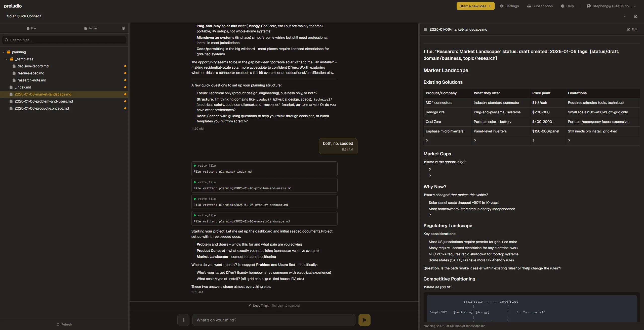Click the document icon beside the market-landscape filename

click(425, 29)
